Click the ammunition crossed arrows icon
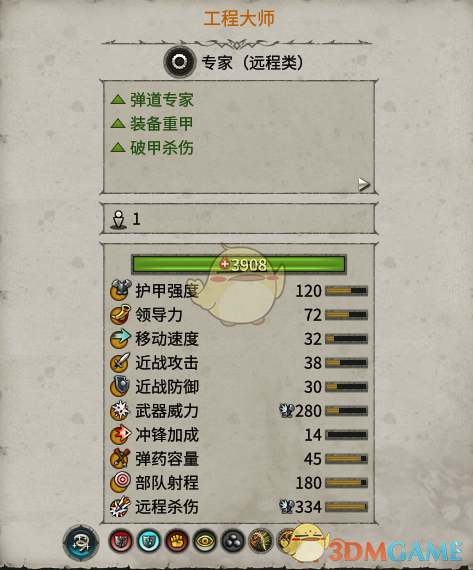Image resolution: width=473 pixels, height=570 pixels. pos(121,458)
